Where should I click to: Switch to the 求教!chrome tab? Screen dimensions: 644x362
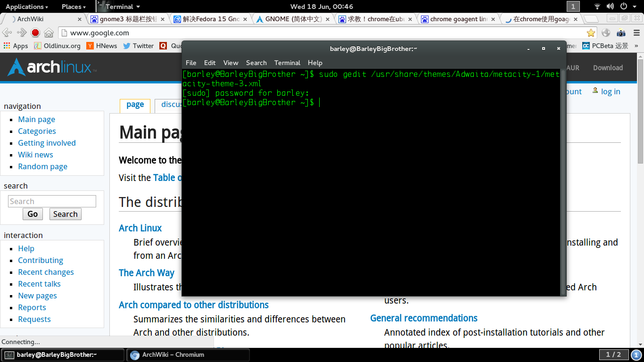[376, 19]
